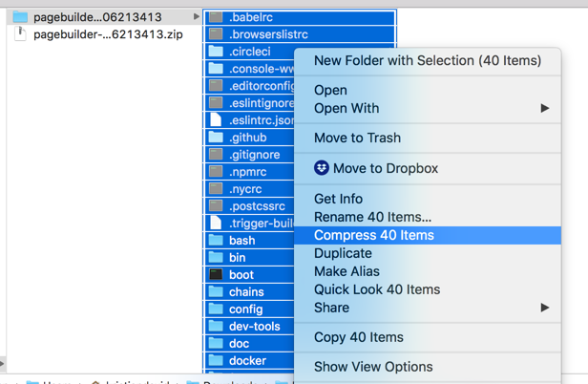588x384 pixels.
Task: Select the dev-tools folder row
Action: coord(249,326)
